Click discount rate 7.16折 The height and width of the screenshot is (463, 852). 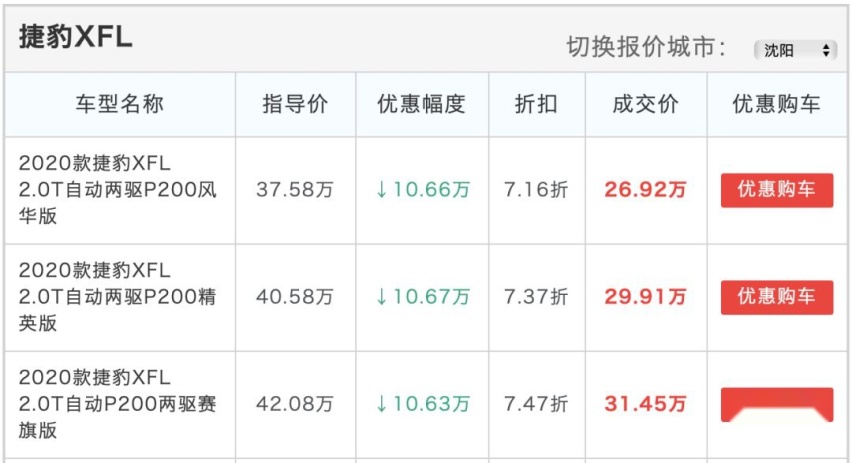[x=536, y=190]
